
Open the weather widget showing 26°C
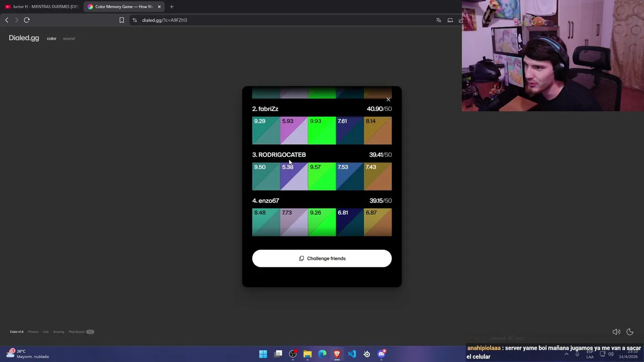click(x=28, y=354)
